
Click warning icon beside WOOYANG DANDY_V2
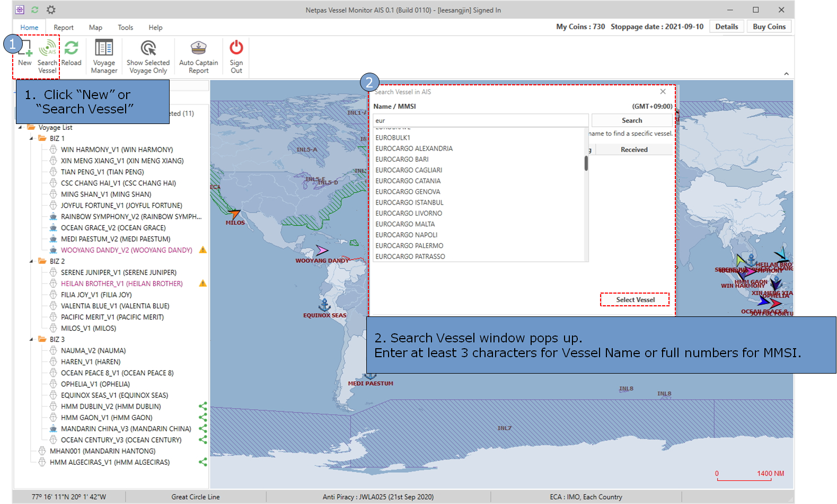tap(202, 250)
